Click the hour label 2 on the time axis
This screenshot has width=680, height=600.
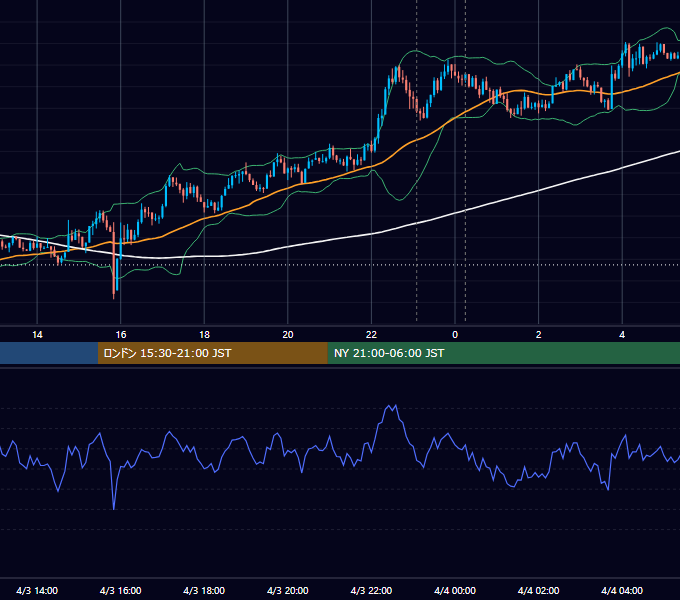(x=538, y=335)
